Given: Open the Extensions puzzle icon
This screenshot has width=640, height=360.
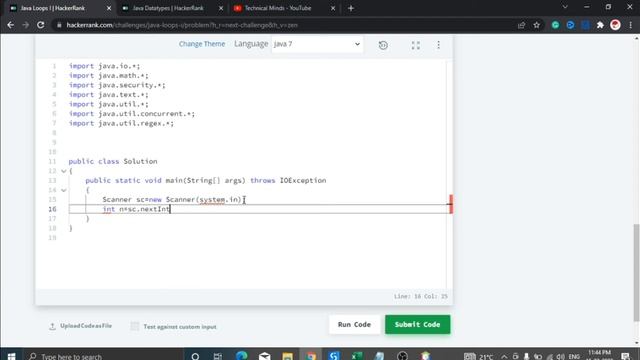Looking at the screenshot, I should click(x=600, y=25).
